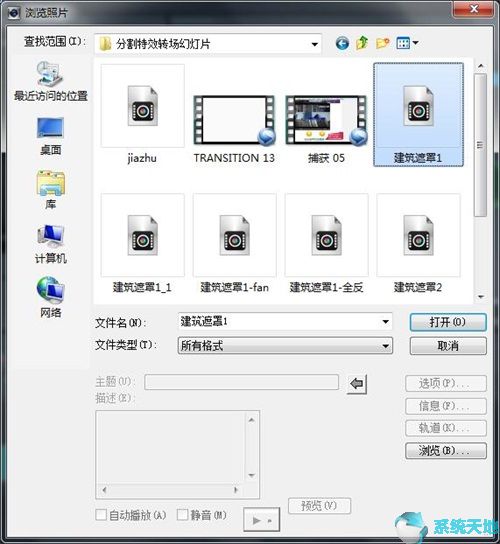
Task: Select the 捕获 05 video file
Action: pos(326,128)
